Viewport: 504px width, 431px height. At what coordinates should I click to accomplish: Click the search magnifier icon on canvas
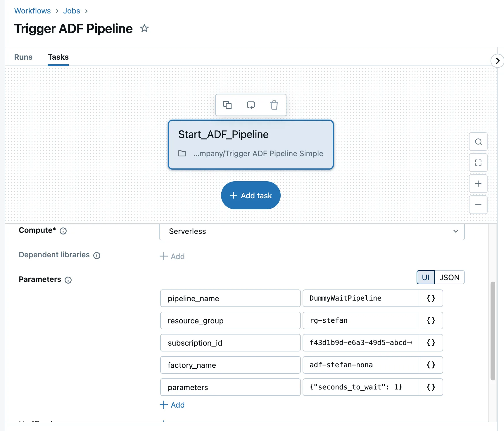click(x=478, y=142)
